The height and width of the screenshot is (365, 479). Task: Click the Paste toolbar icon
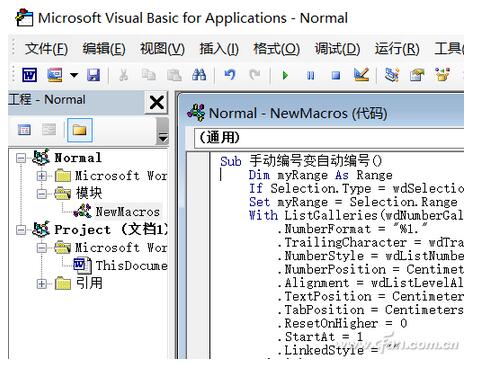174,75
